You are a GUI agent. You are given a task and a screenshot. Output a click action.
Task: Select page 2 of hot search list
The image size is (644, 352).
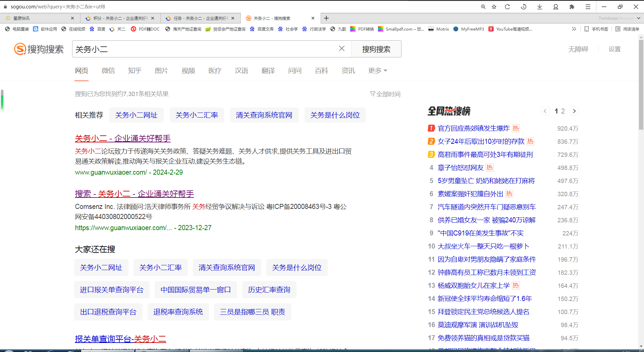click(x=563, y=111)
